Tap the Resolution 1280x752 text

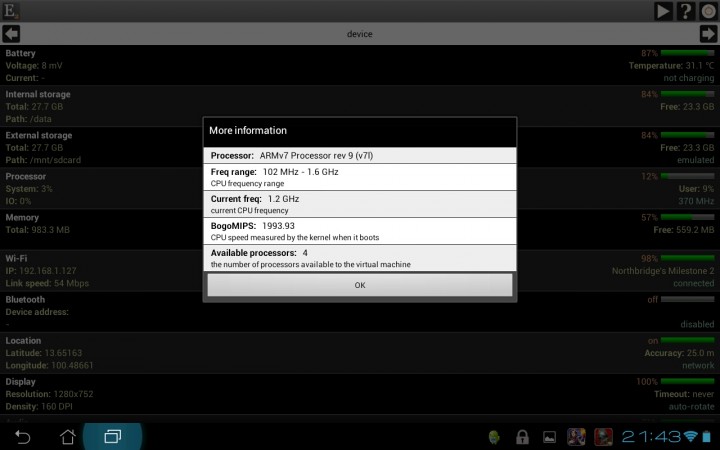[49, 394]
